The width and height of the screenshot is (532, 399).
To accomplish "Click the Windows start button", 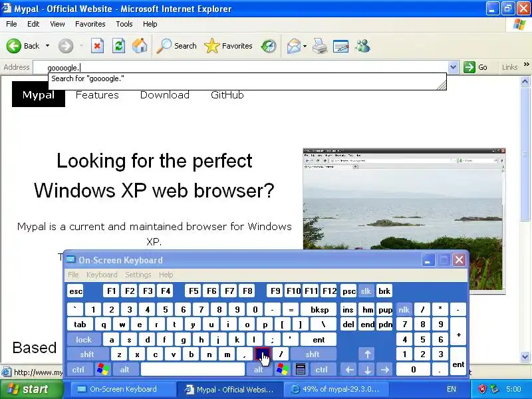I will pyautogui.click(x=32, y=389).
